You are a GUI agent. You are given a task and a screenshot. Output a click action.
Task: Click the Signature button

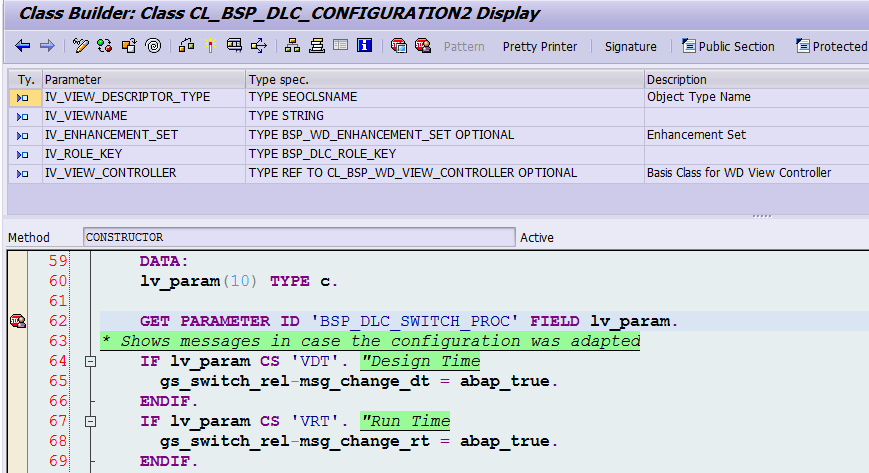[x=631, y=47]
